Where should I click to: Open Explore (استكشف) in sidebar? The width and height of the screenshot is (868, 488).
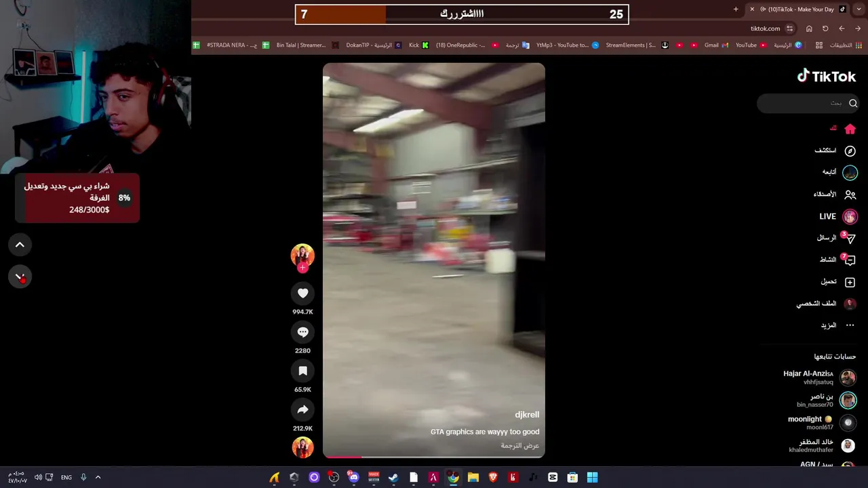(x=835, y=150)
